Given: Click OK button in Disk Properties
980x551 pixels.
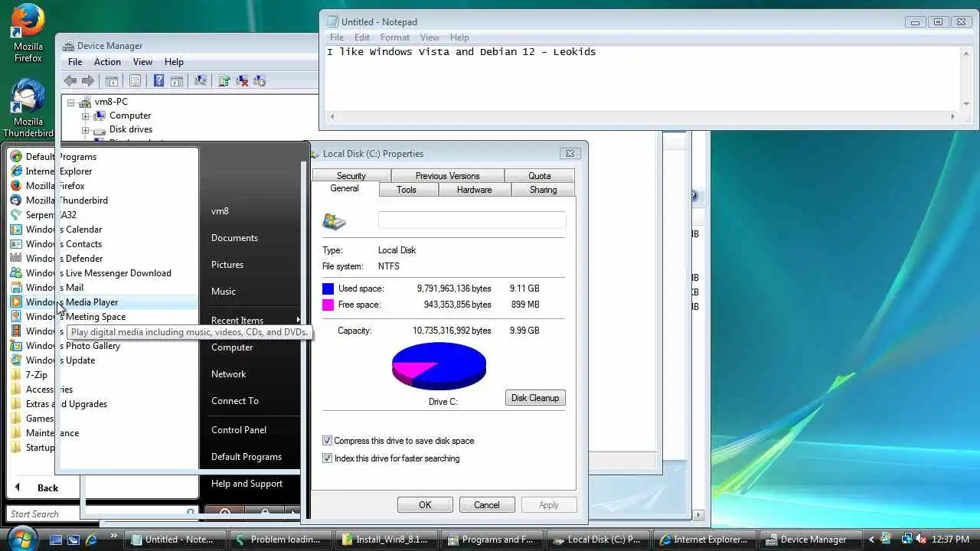Looking at the screenshot, I should 425,505.
